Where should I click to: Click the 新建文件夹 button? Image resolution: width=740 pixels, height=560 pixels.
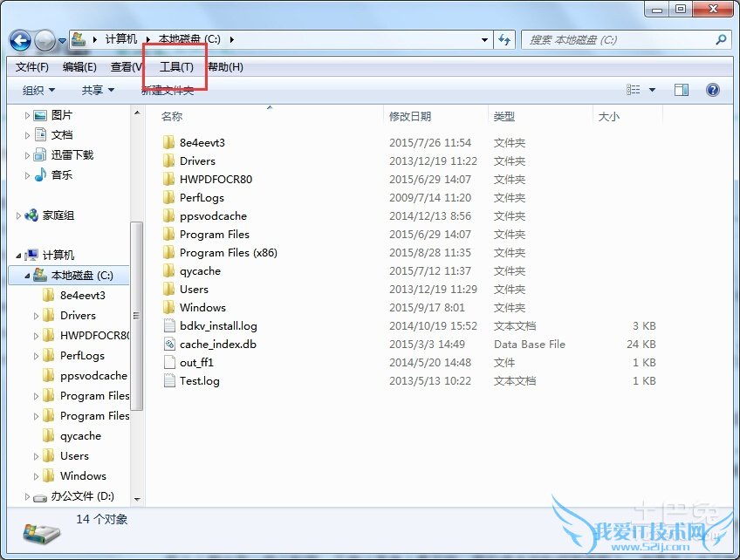168,91
